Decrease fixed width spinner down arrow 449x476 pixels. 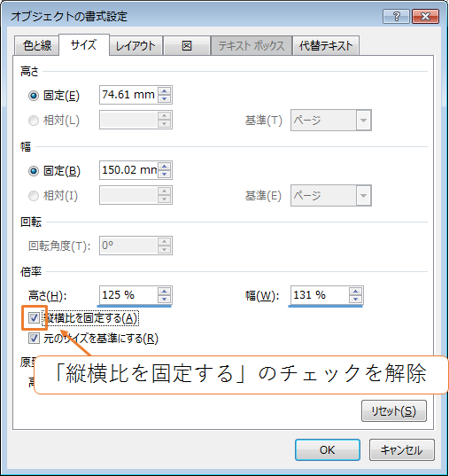(165, 174)
